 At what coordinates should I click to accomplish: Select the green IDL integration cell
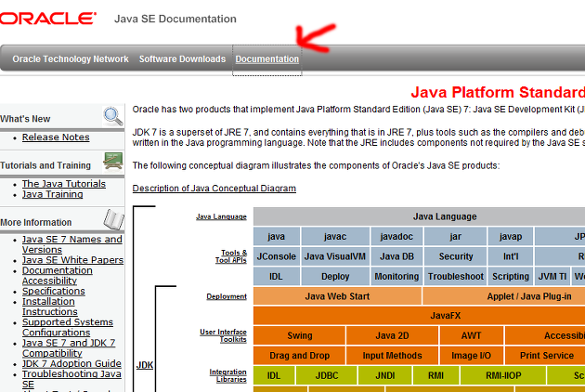click(x=274, y=375)
